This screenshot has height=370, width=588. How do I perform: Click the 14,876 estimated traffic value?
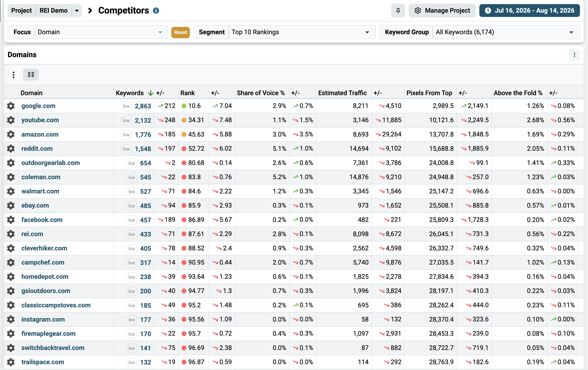pyautogui.click(x=359, y=177)
